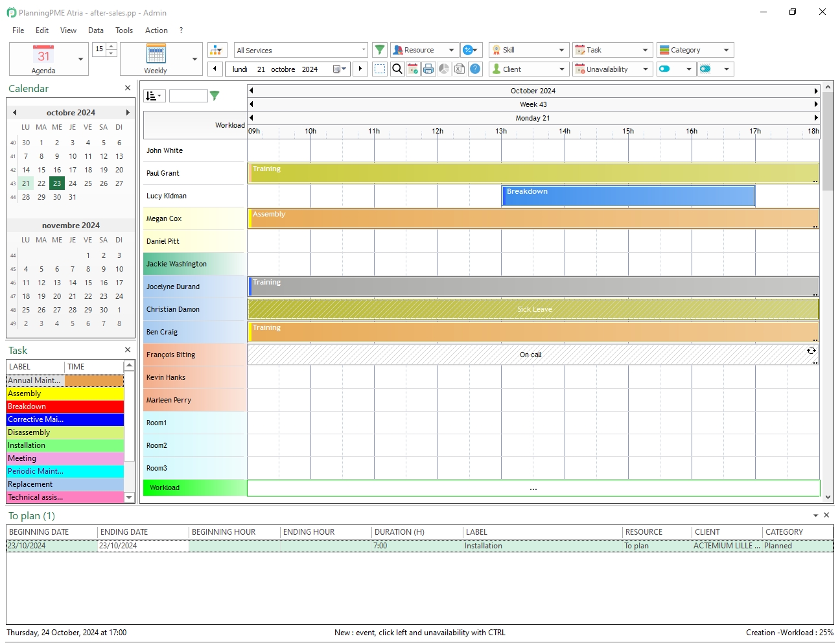Open the To plan panel options arrow
840x643 pixels.
tap(815, 515)
